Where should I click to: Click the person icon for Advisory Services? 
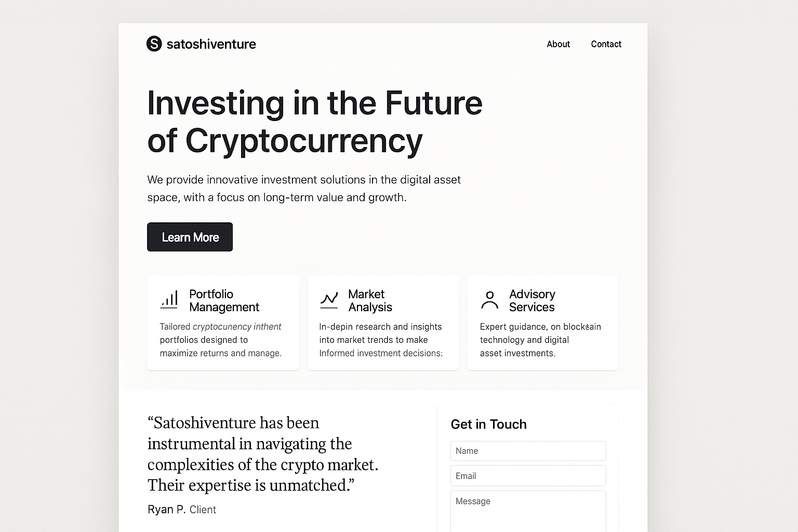tap(489, 300)
